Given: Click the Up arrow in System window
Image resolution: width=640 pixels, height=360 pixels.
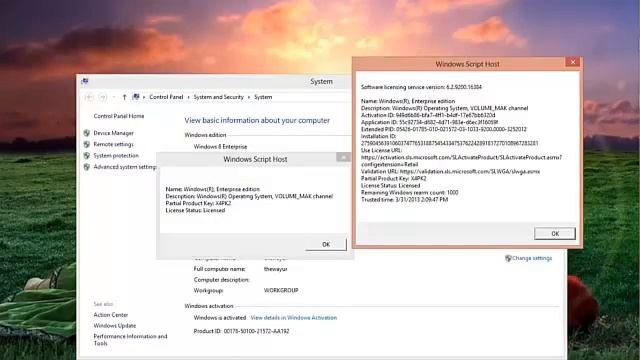Looking at the screenshot, I should pyautogui.click(x=124, y=97).
